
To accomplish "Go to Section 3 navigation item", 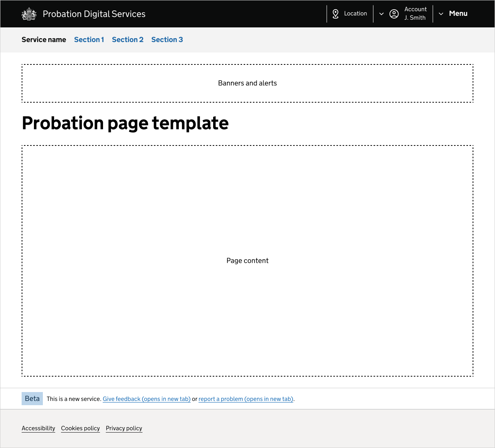I will 167,40.
